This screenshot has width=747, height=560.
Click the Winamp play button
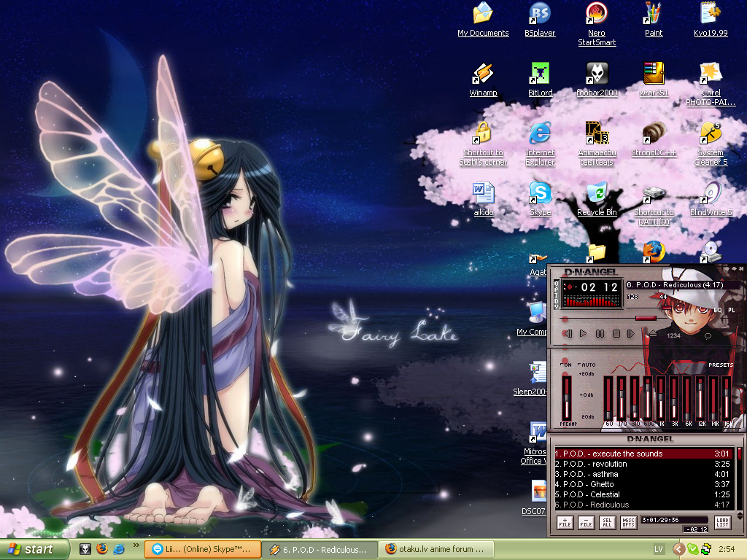583,333
